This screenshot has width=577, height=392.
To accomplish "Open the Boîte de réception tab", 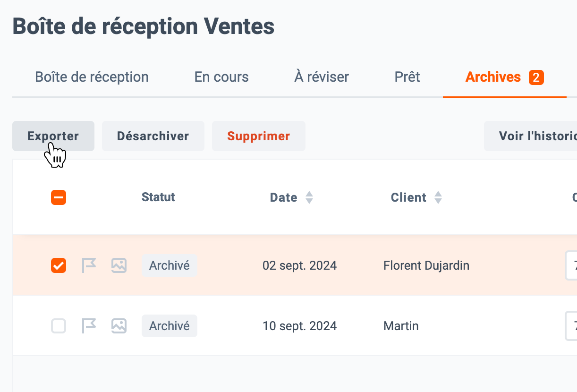I will (x=92, y=77).
